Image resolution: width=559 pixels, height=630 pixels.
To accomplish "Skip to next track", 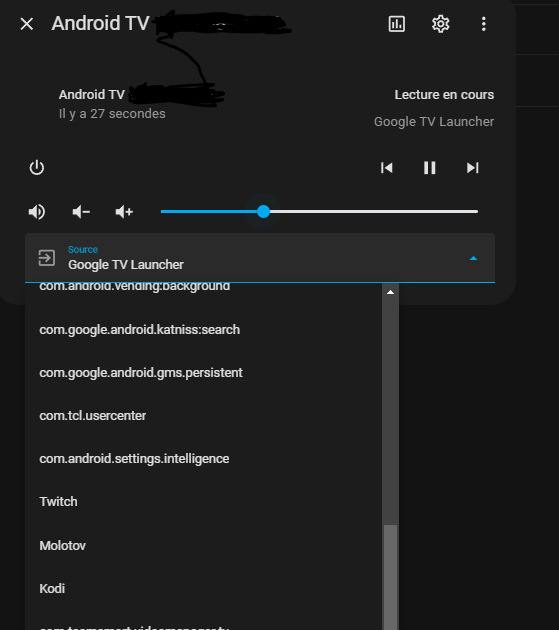I will pyautogui.click(x=473, y=168).
